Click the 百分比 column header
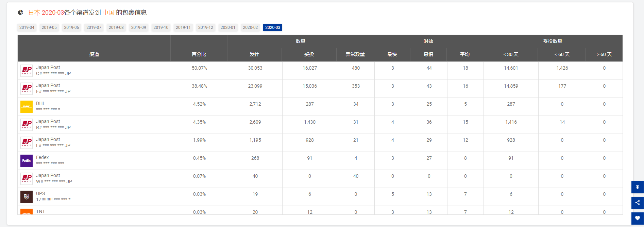This screenshot has width=644, height=227. pos(199,54)
